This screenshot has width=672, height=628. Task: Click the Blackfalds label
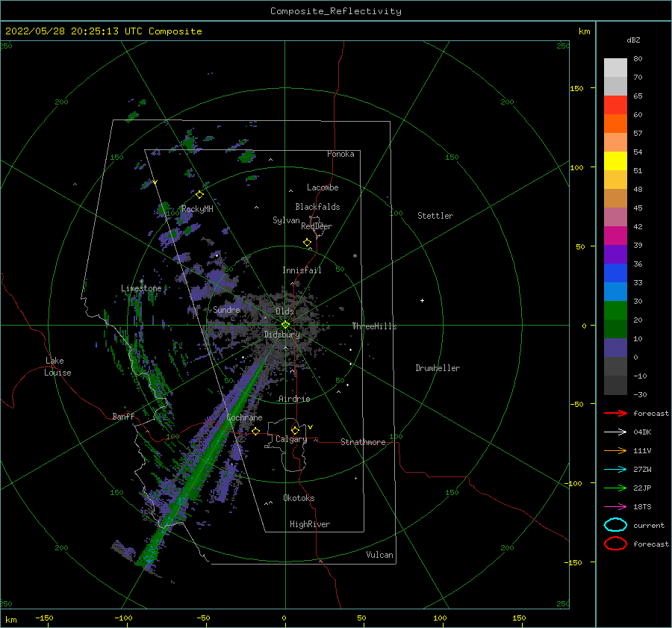(317, 207)
